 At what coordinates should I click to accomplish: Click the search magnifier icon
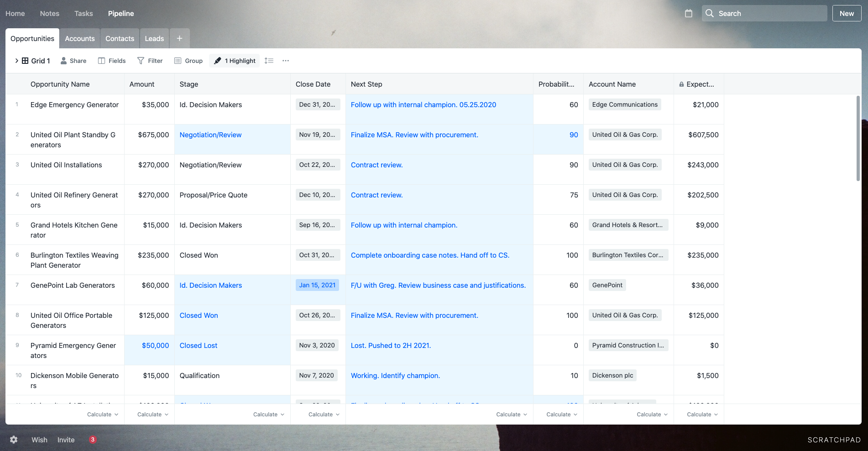tap(710, 13)
